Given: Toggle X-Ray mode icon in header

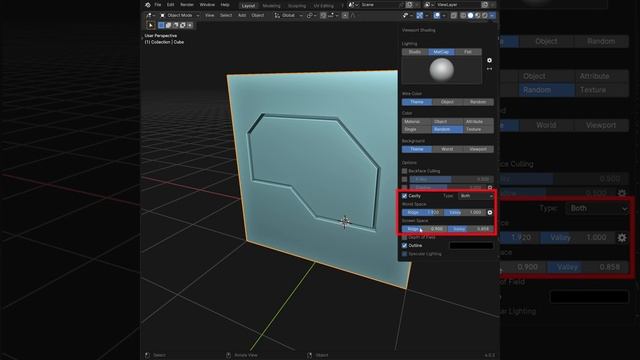Looking at the screenshot, I should (454, 16).
